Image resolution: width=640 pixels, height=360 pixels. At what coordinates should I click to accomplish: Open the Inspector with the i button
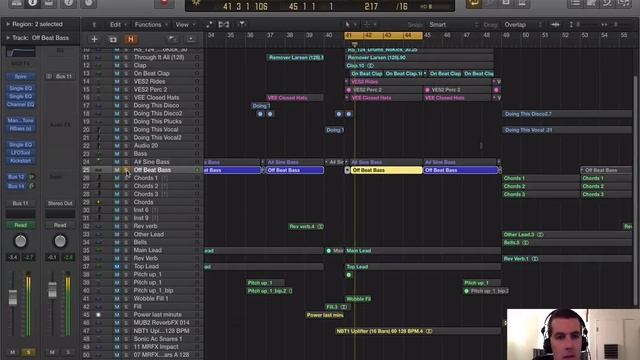(x=33, y=3)
